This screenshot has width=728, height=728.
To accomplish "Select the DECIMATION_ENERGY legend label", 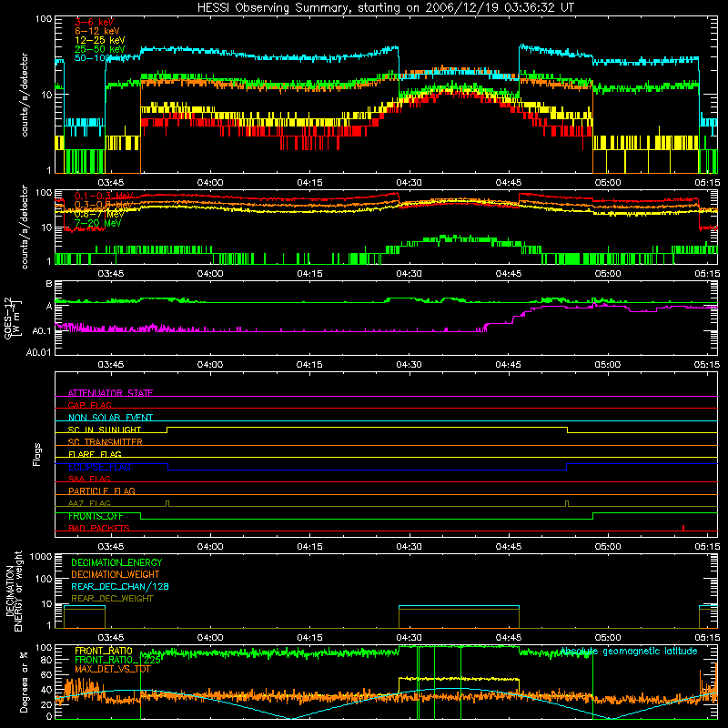I will (116, 562).
